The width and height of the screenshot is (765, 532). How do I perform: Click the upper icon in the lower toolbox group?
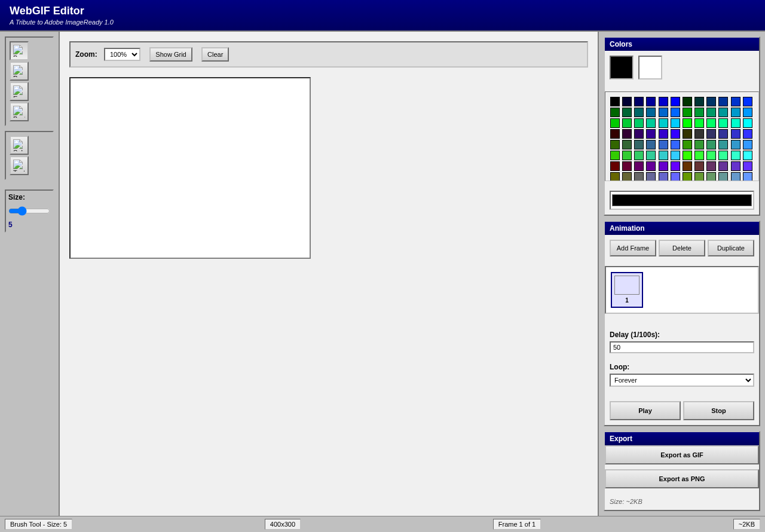coord(19,145)
